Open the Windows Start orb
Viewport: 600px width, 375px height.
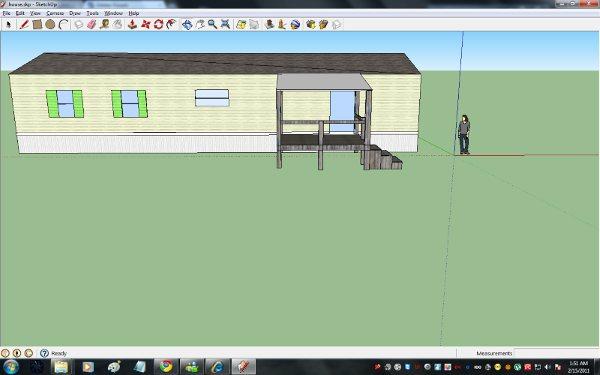pos(11,367)
